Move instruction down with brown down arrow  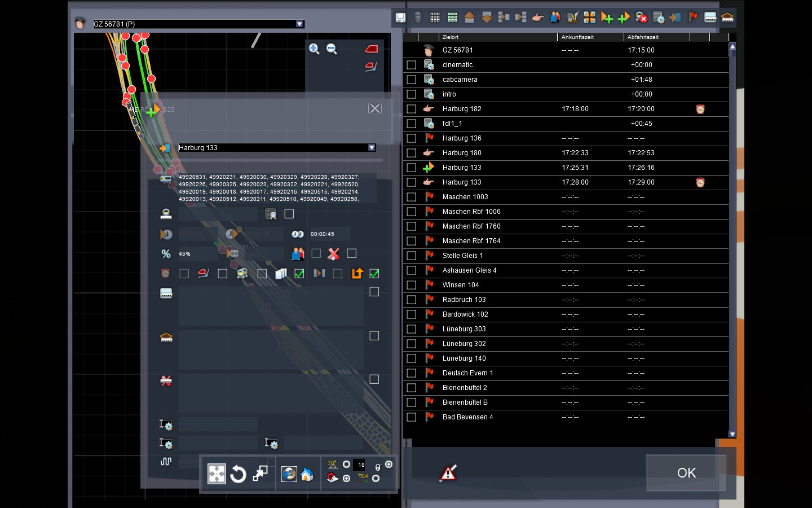click(x=487, y=17)
